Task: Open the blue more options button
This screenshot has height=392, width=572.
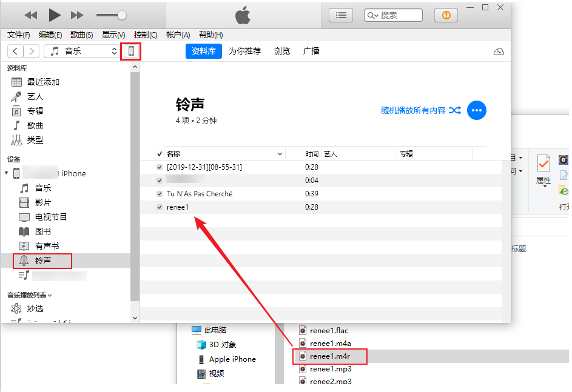Action: (476, 110)
